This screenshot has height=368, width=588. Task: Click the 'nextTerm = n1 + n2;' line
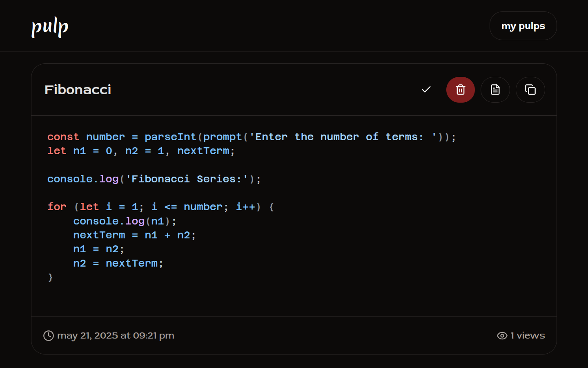pos(134,235)
